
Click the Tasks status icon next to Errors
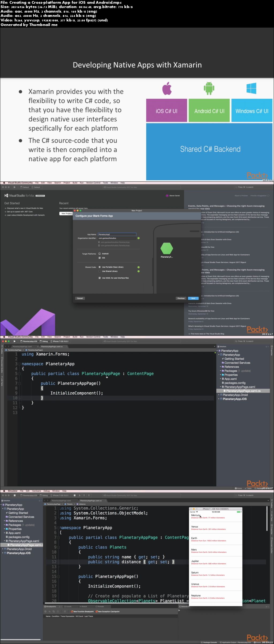point(248,488)
